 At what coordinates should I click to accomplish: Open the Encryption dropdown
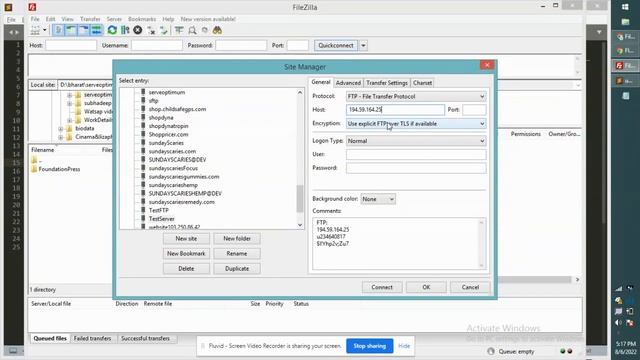coord(416,124)
